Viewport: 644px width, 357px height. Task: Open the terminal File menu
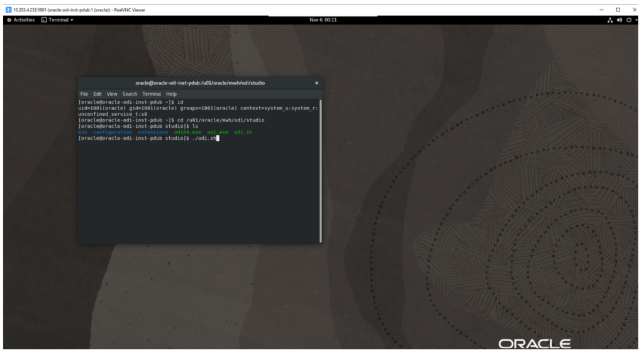coord(84,94)
